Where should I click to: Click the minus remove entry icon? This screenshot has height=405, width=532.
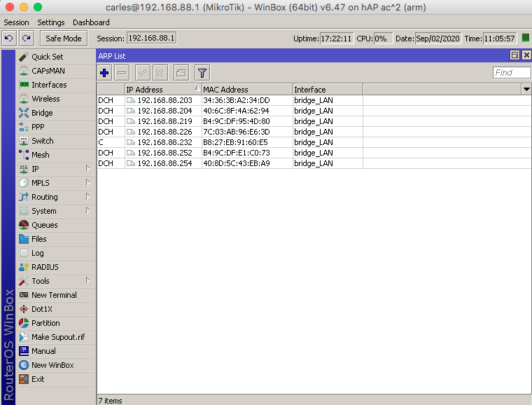122,73
